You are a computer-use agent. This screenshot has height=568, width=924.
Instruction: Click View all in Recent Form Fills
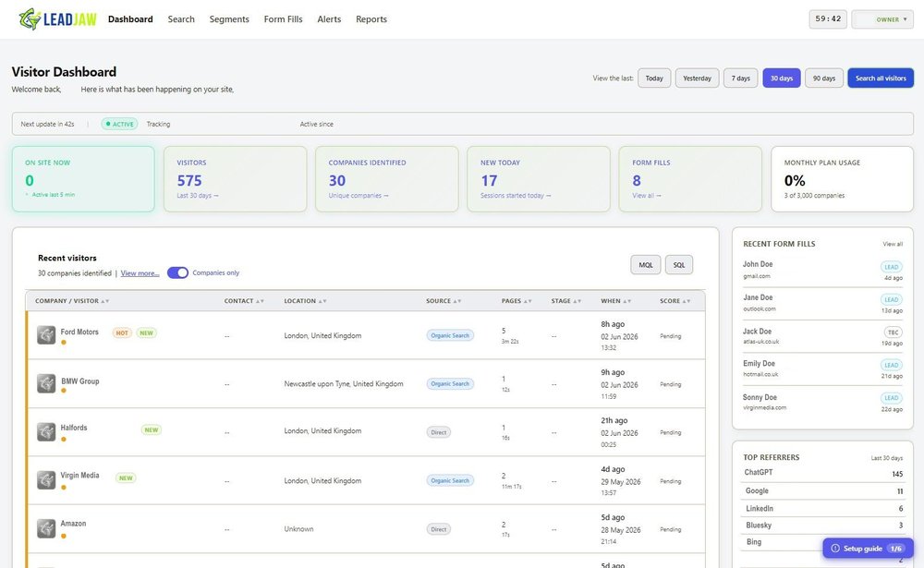(893, 244)
